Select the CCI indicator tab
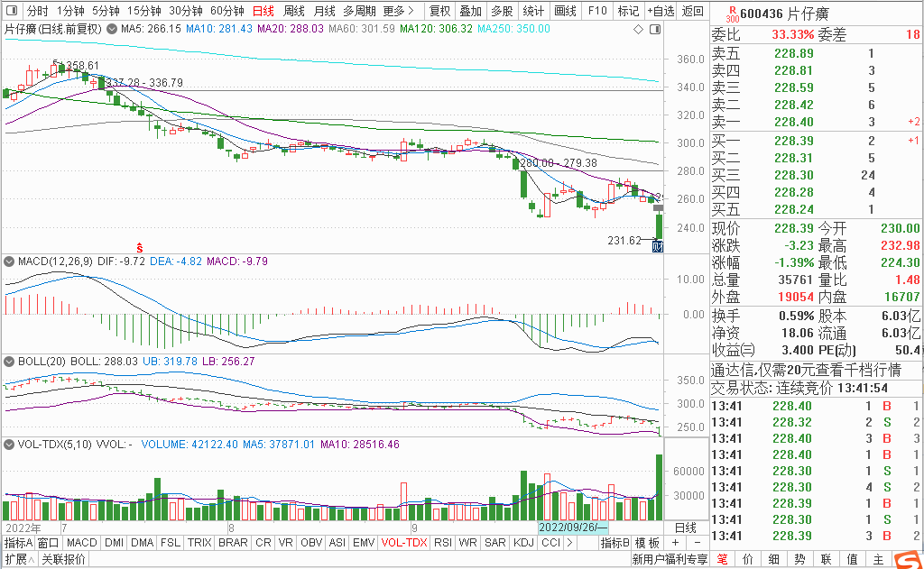 [550, 543]
